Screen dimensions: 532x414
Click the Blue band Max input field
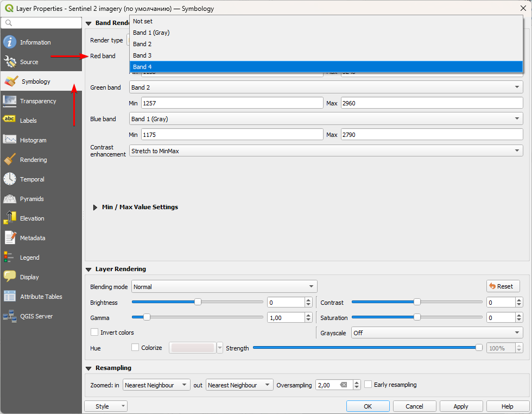[432, 135]
